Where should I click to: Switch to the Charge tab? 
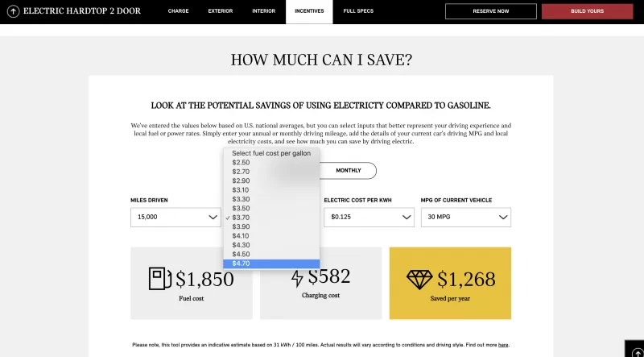click(x=178, y=11)
